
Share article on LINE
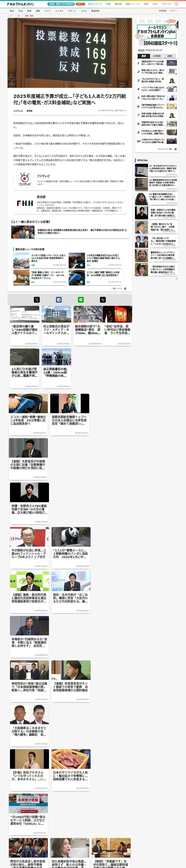pyautogui.click(x=81, y=300)
